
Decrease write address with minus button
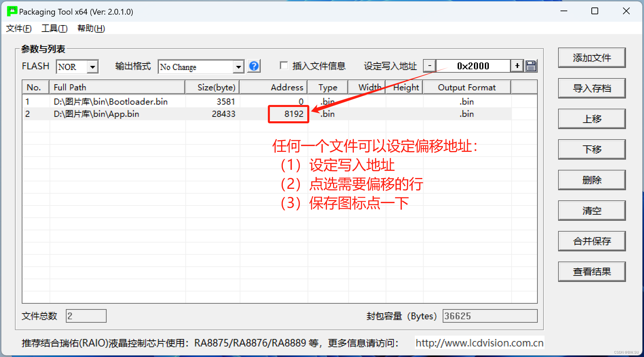[x=429, y=66]
